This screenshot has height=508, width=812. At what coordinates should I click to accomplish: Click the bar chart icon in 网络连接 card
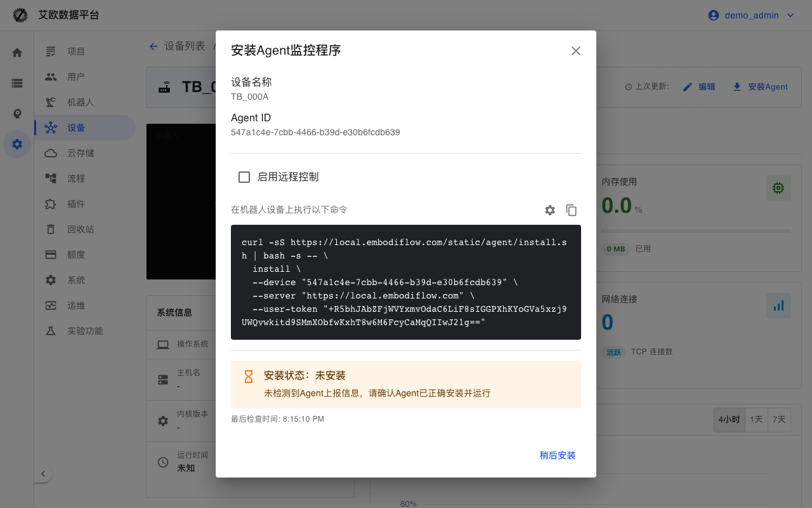coord(778,305)
